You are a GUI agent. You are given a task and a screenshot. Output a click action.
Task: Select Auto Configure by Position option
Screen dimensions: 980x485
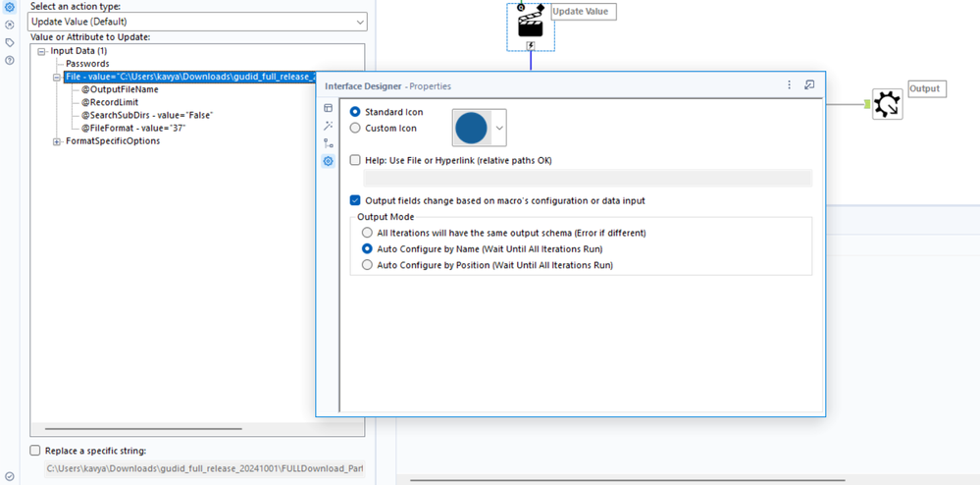(368, 265)
